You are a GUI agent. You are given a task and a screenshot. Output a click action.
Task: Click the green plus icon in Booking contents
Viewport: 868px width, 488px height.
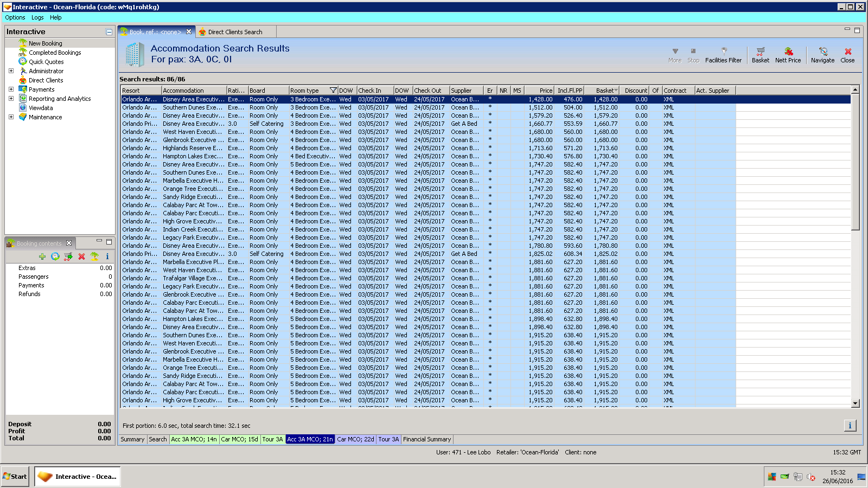(x=42, y=256)
